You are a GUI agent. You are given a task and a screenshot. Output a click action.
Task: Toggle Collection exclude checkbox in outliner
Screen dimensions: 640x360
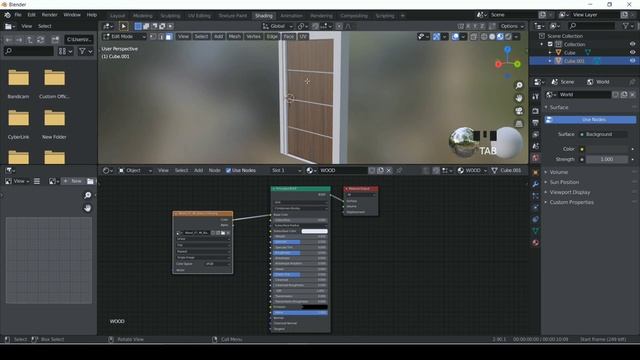(x=550, y=44)
